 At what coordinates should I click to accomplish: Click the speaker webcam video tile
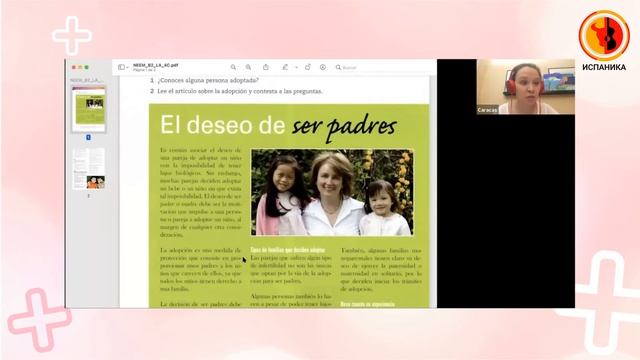[x=526, y=87]
